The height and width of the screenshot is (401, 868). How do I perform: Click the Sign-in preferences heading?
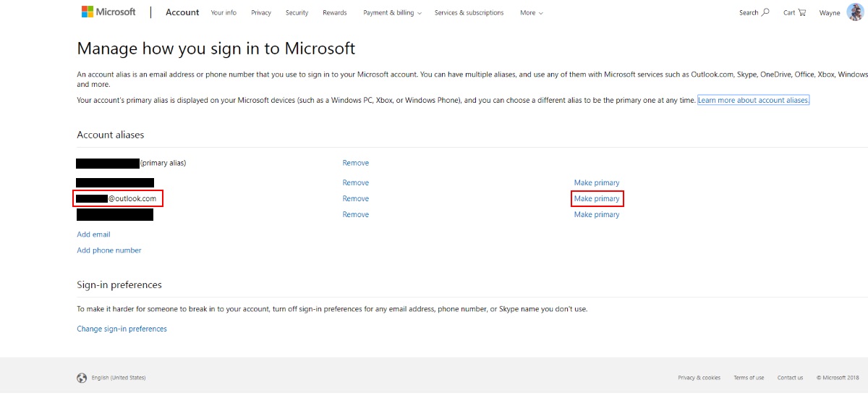(x=119, y=285)
